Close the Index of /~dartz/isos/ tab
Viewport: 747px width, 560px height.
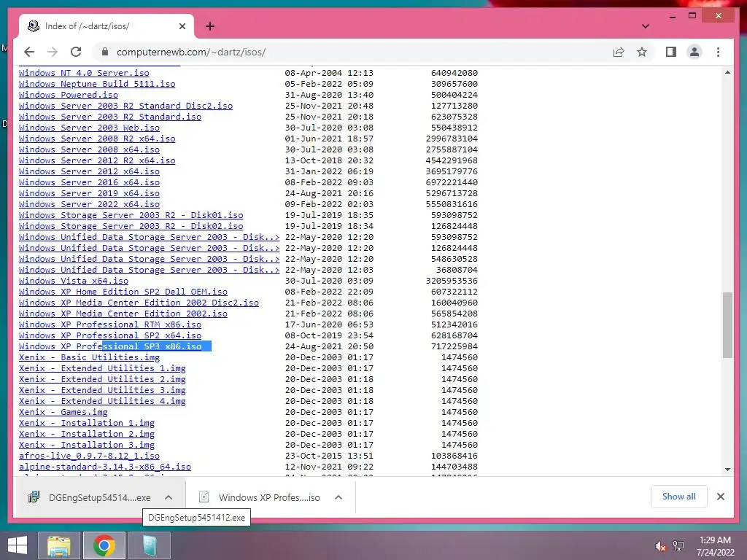tap(182, 26)
